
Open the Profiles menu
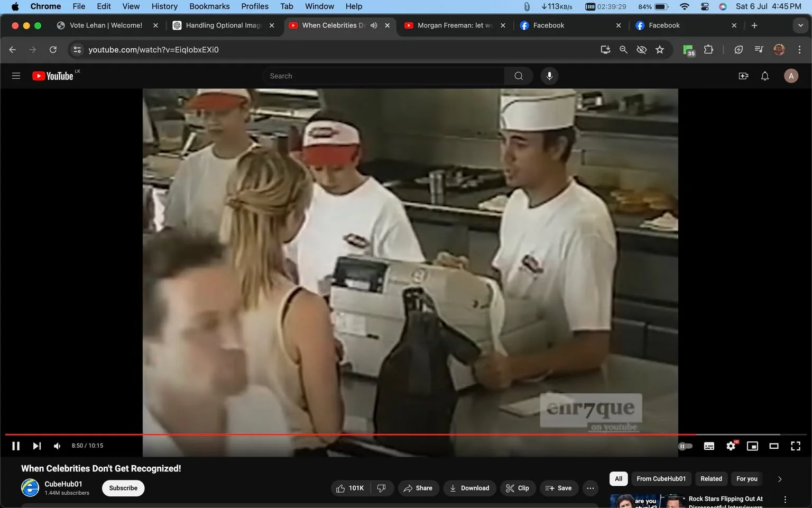255,6
